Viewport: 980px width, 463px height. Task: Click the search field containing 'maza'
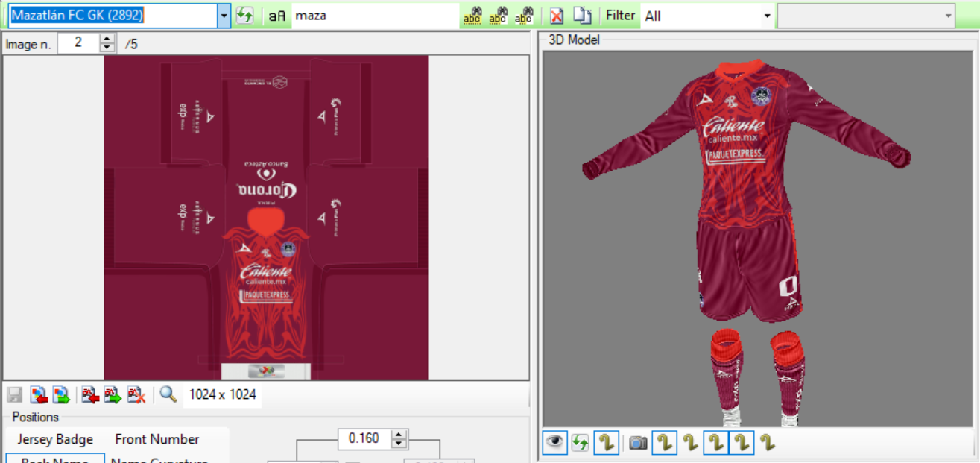pyautogui.click(x=375, y=16)
